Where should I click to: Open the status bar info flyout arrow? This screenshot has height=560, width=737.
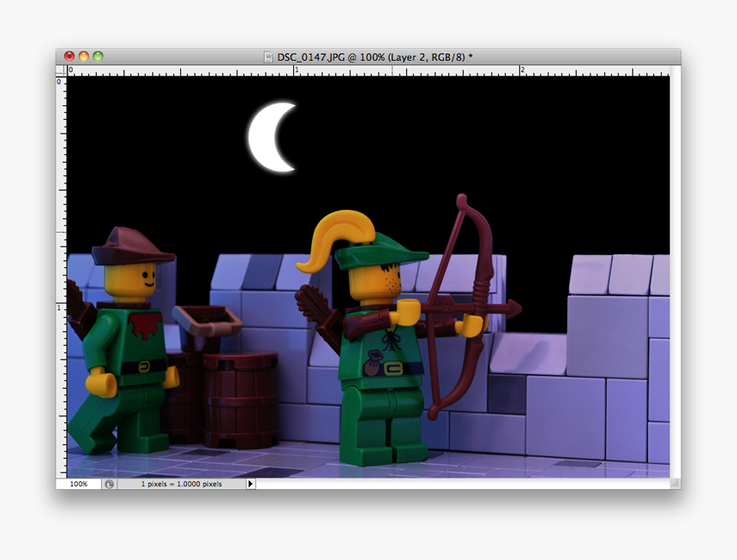[250, 484]
